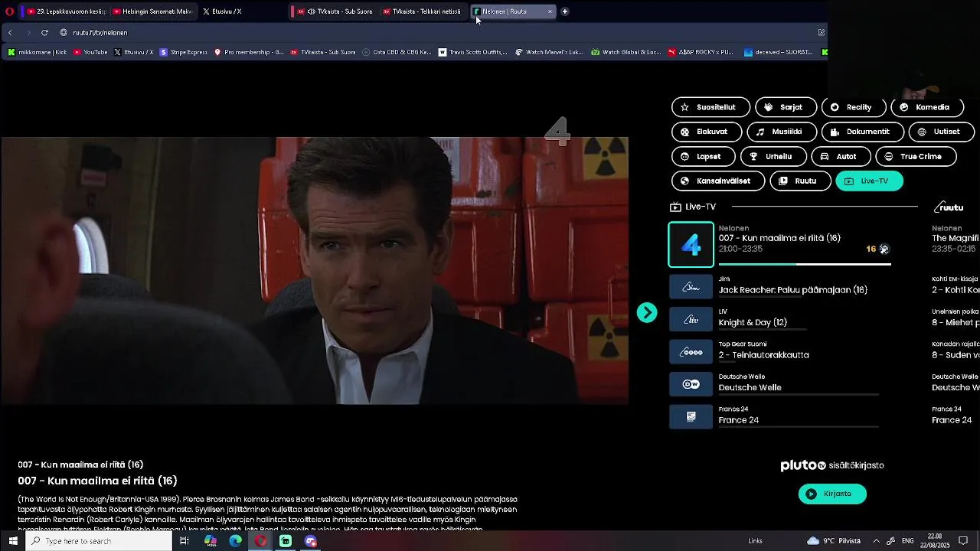Open the Pro membership bookmark
The image size is (980, 551).
pos(249,52)
